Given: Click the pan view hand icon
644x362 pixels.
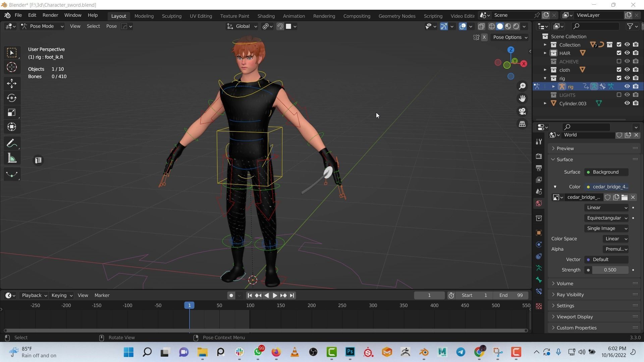Looking at the screenshot, I should (522, 99).
